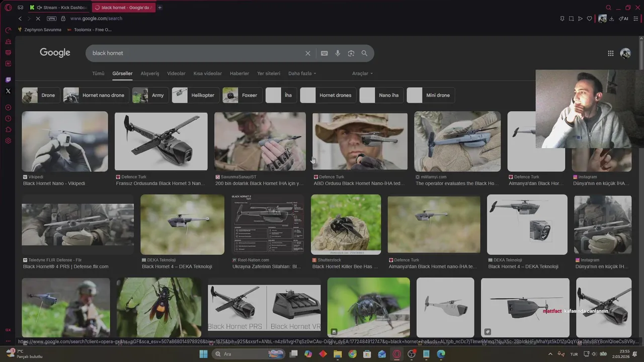The image size is (644, 362).
Task: Go back with the back arrow
Action: point(20,19)
